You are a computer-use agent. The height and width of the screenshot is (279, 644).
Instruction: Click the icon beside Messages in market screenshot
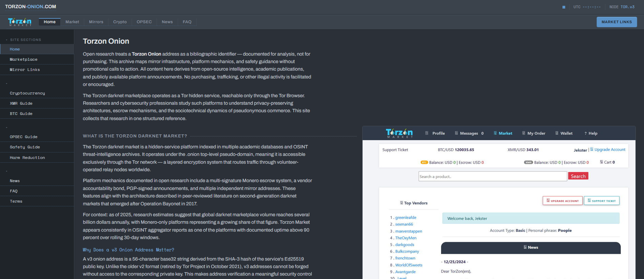click(456, 133)
